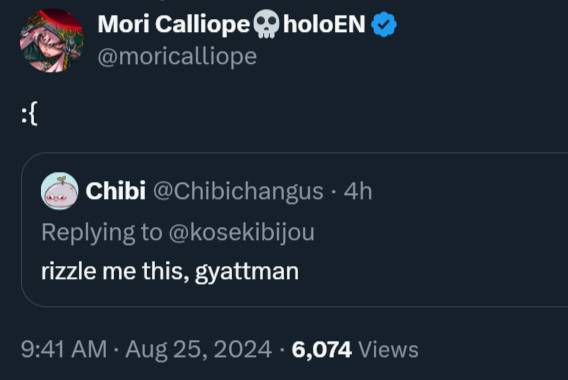
Task: Click the Mori Calliope display name
Action: point(174,25)
